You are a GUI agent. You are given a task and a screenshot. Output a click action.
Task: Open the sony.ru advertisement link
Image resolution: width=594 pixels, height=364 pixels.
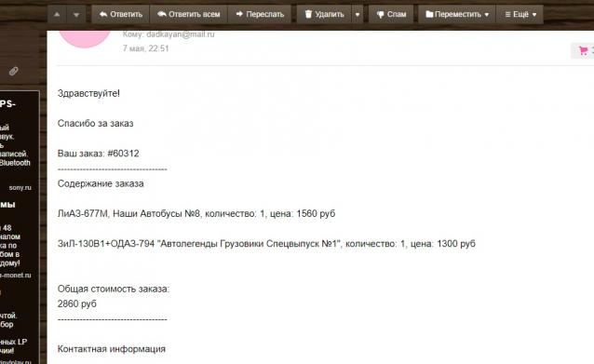pos(20,187)
